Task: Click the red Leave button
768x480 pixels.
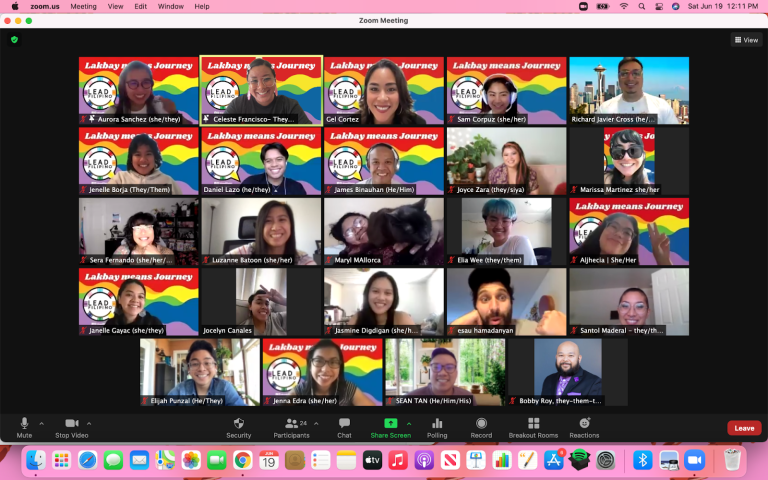Action: coord(744,428)
